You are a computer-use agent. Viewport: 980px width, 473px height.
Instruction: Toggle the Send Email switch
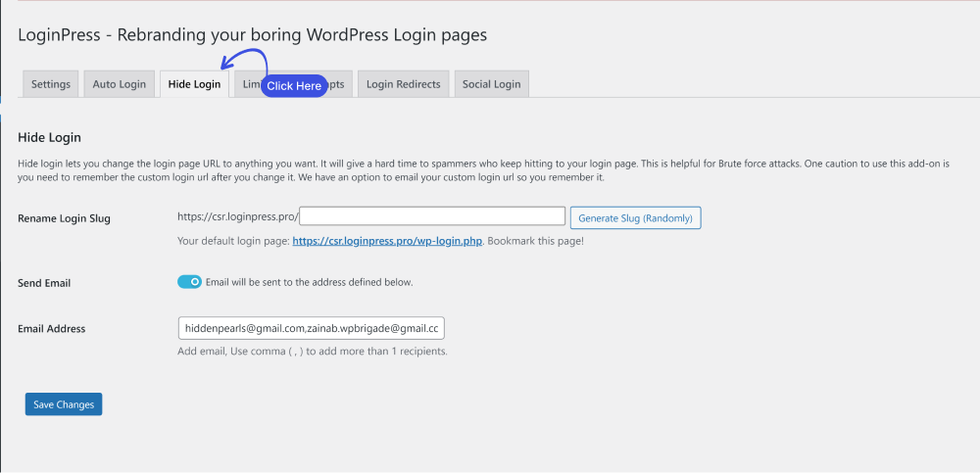coord(189,282)
